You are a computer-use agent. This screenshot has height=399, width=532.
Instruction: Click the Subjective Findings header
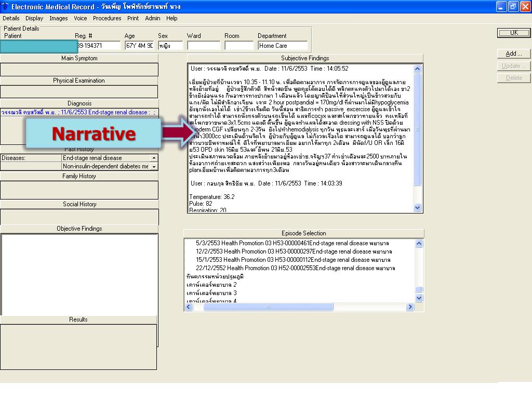pos(304,58)
